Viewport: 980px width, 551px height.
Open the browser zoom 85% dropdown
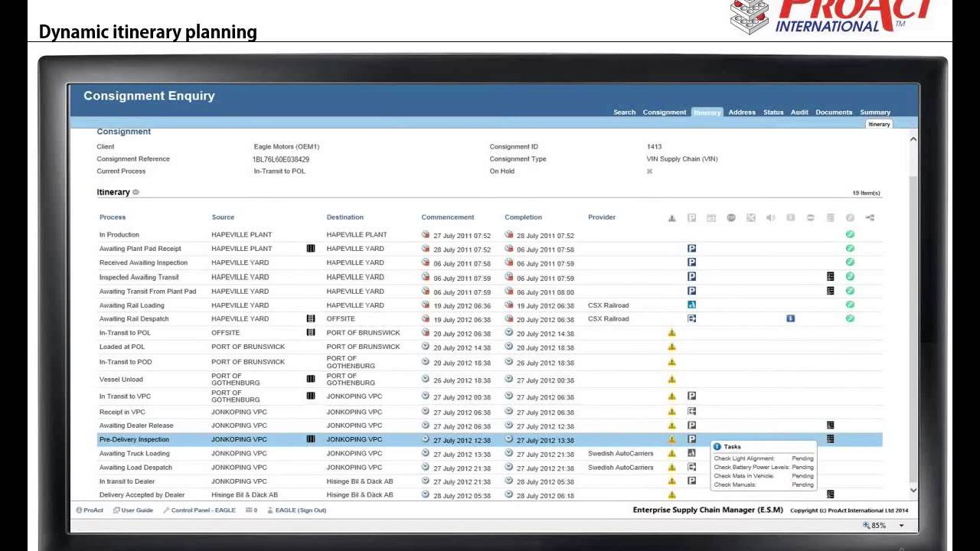901,526
